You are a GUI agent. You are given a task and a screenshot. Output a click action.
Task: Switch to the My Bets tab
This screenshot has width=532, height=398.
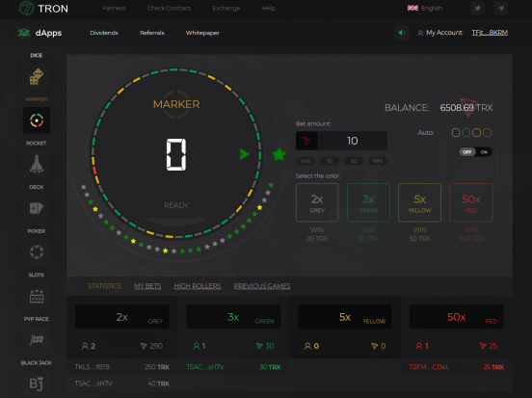click(x=147, y=286)
